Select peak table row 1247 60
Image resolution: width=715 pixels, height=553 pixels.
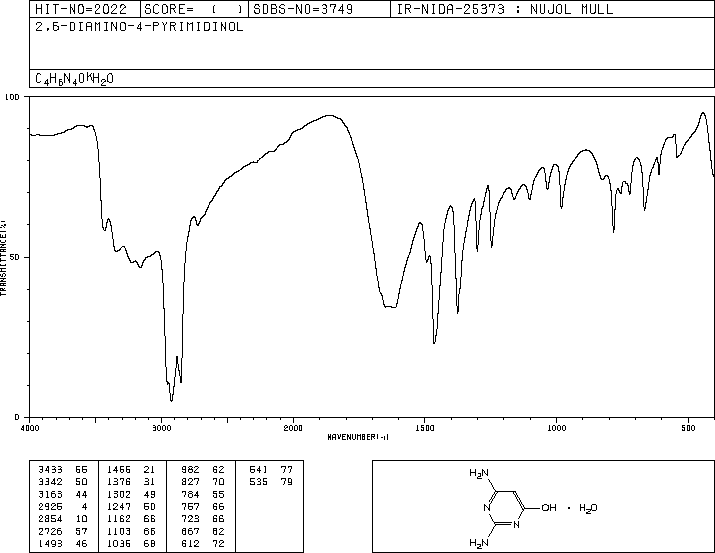pyautogui.click(x=131, y=506)
